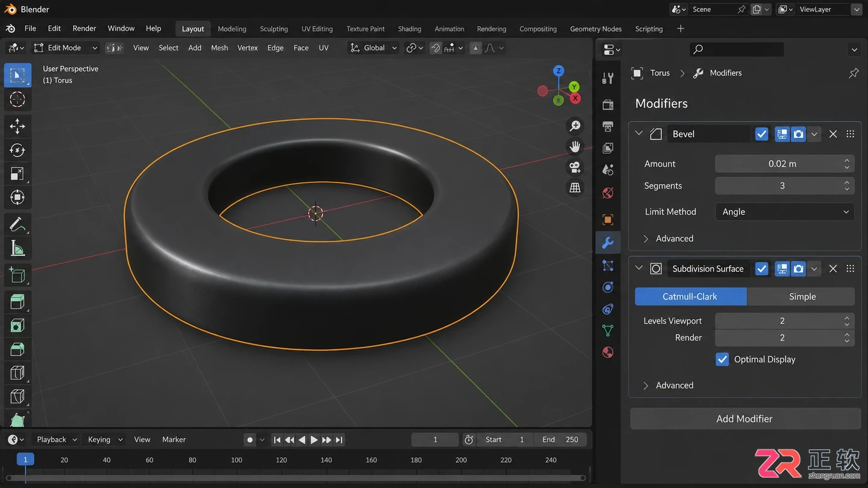Open the Modeling workspace tab
This screenshot has width=868, height=488.
point(232,29)
